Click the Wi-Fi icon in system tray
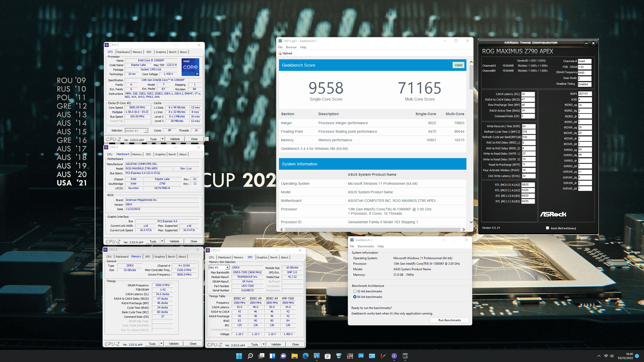 coord(606,356)
